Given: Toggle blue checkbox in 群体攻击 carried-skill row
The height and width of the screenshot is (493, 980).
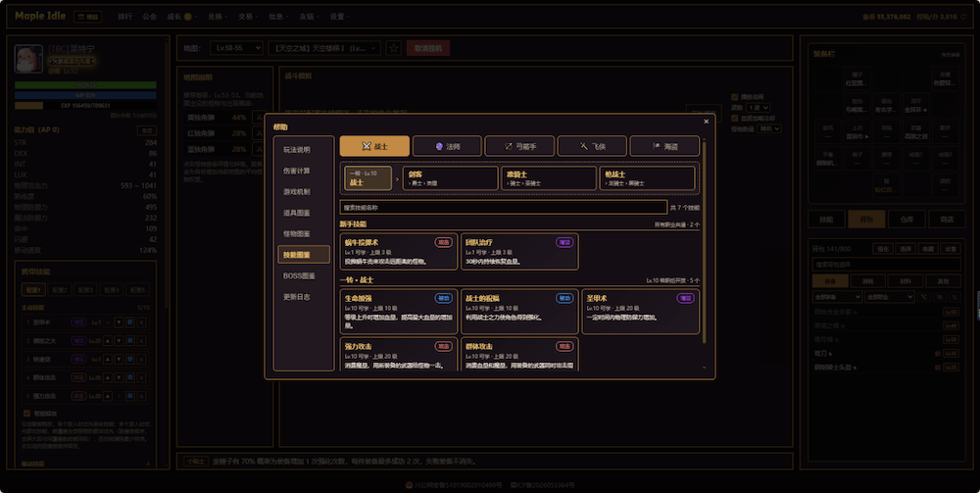Looking at the screenshot, I should [130, 377].
